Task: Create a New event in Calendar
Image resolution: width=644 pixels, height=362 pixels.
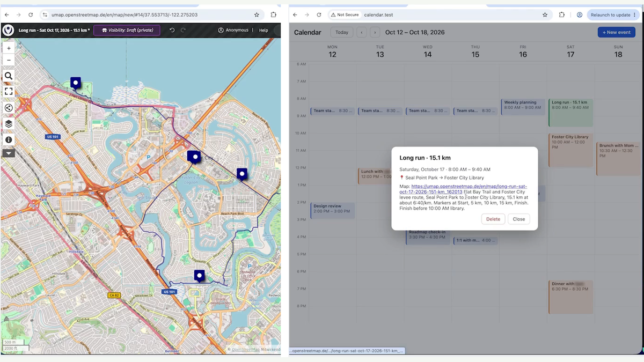Action: click(616, 32)
